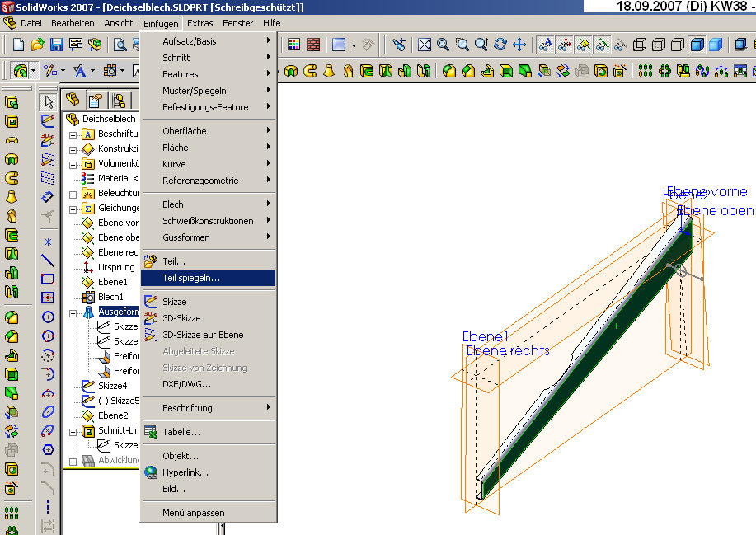The height and width of the screenshot is (535, 756).
Task: Select Hidden Lines Visible display style
Action: [x=659, y=45]
